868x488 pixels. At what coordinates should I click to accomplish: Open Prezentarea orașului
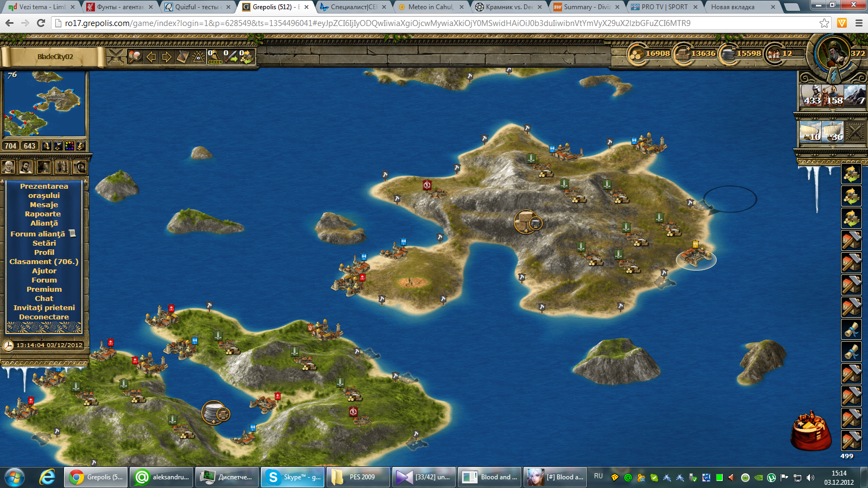[44, 191]
